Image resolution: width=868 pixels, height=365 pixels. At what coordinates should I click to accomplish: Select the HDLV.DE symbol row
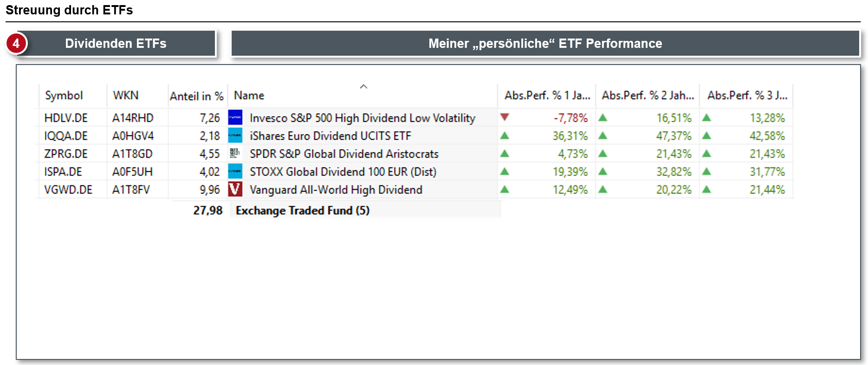pyautogui.click(x=66, y=118)
